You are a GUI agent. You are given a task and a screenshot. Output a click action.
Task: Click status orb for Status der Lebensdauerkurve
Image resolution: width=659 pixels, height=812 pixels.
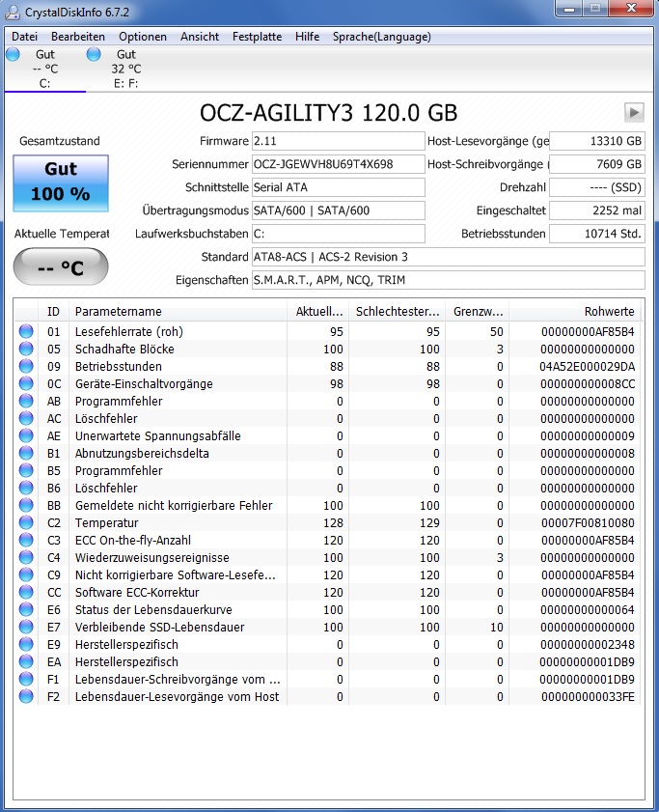tap(26, 609)
